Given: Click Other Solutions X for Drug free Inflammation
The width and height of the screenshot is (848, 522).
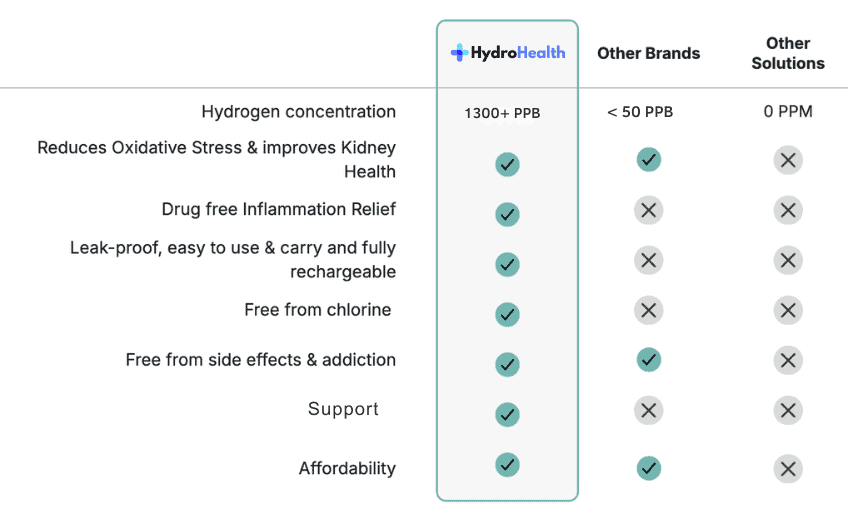Looking at the screenshot, I should (788, 210).
